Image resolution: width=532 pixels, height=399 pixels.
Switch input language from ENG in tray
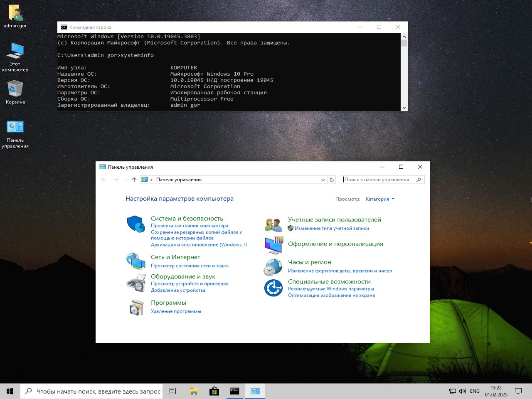(x=475, y=391)
